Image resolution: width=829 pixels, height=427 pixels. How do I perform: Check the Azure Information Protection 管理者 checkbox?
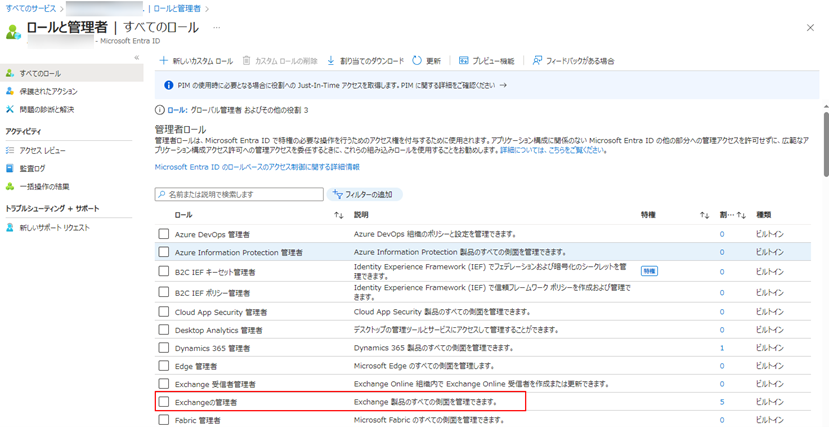tap(164, 252)
